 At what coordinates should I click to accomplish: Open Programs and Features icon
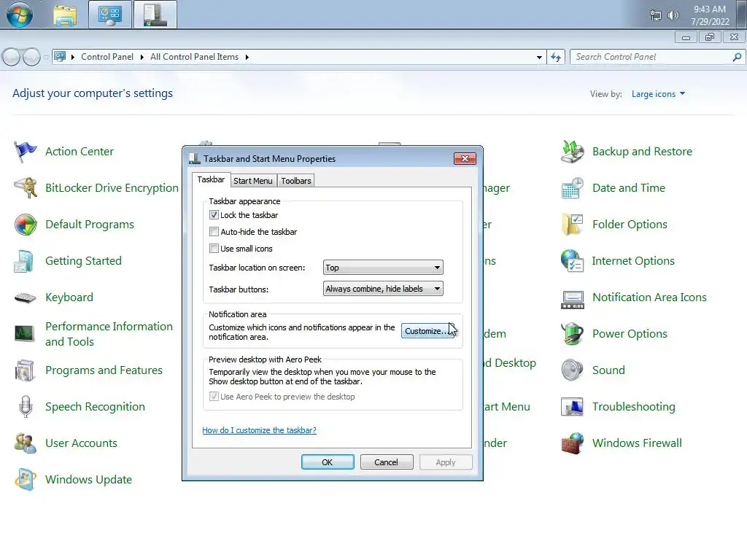(x=25, y=371)
